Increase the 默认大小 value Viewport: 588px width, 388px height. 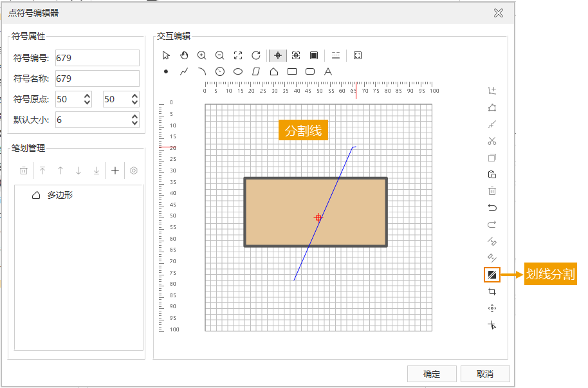[x=134, y=116]
